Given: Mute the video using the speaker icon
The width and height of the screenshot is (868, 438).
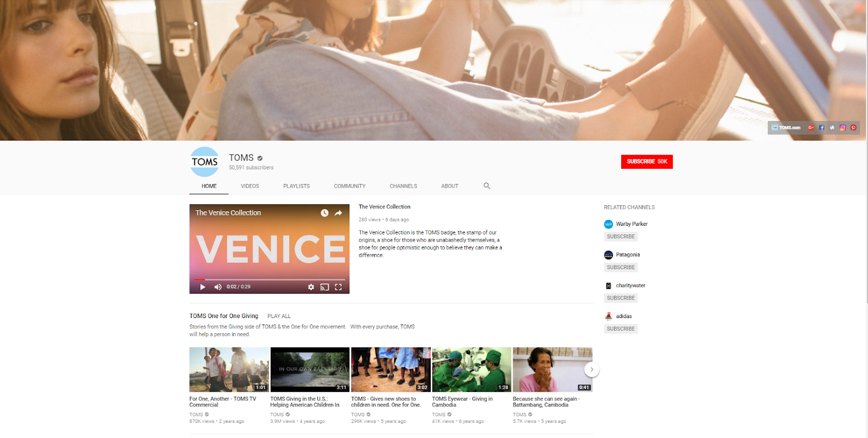Looking at the screenshot, I should [x=218, y=287].
